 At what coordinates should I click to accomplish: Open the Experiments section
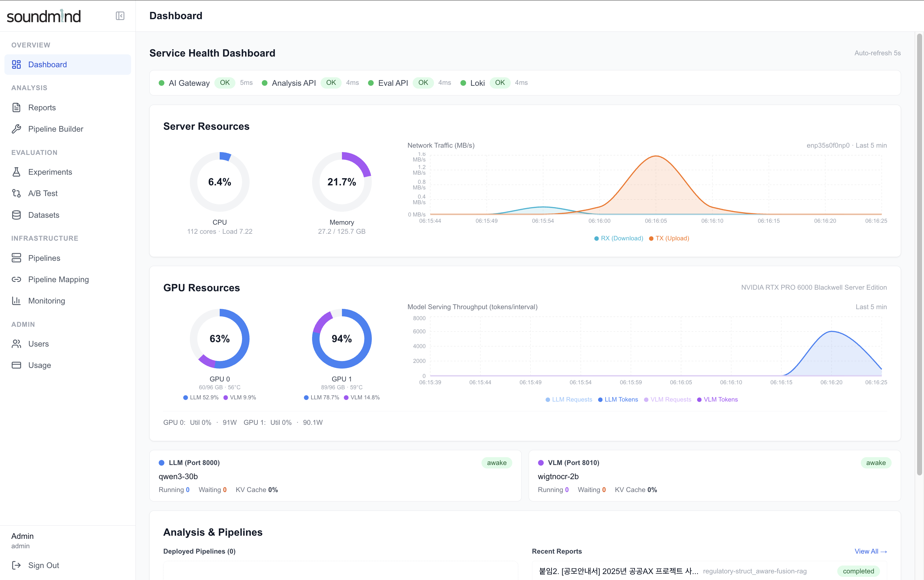click(68, 172)
